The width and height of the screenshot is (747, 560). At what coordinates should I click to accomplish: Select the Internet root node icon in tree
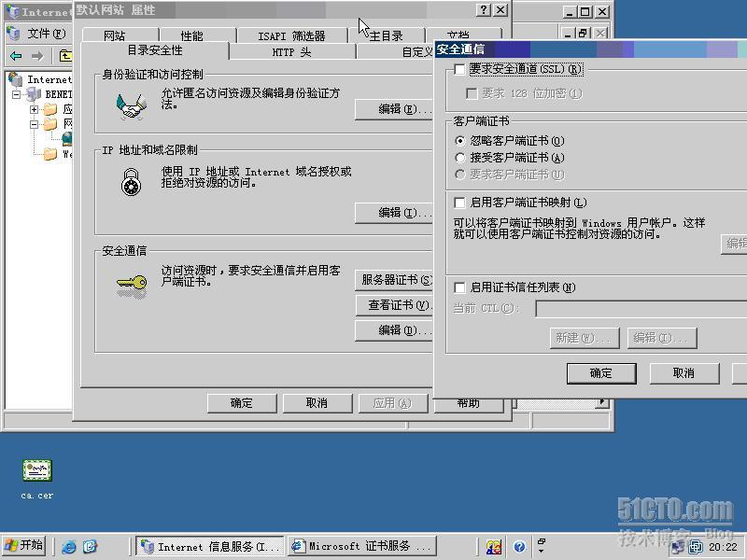pyautogui.click(x=15, y=79)
